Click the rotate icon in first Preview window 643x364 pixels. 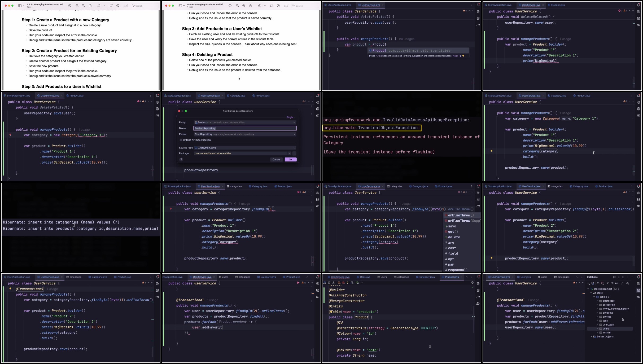pos(111,6)
